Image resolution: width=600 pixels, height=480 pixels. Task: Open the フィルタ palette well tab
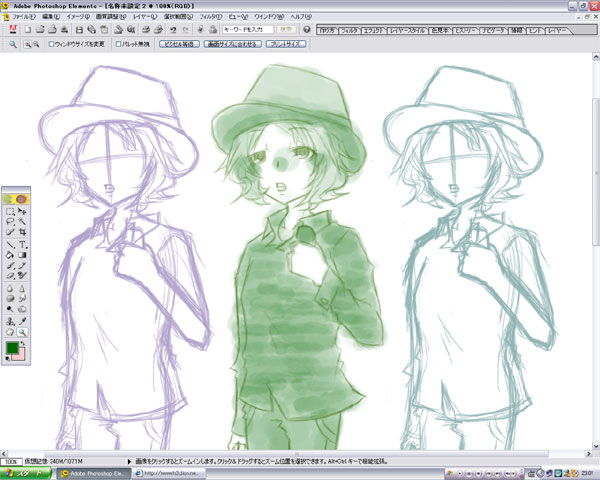click(350, 30)
